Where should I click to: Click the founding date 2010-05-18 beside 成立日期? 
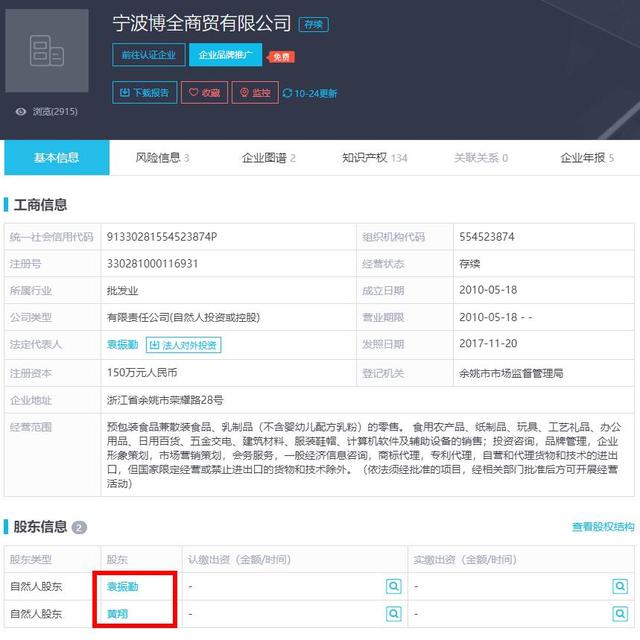point(488,290)
